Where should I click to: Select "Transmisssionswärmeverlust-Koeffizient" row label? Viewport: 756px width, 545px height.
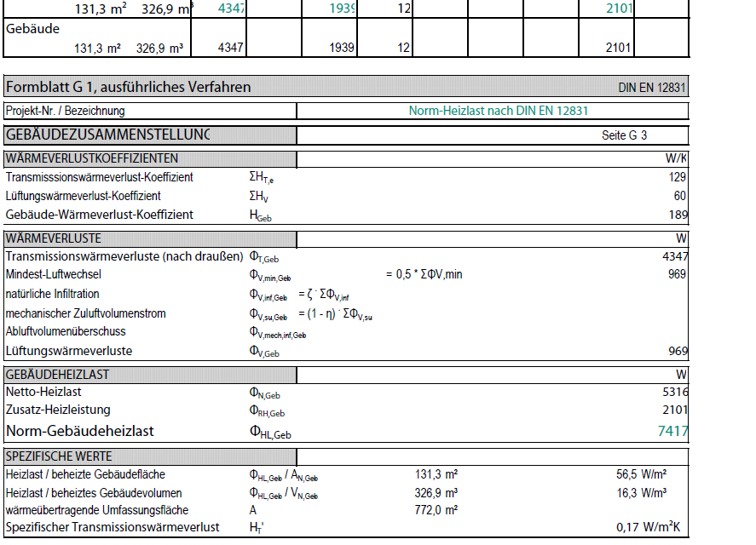pyautogui.click(x=100, y=177)
